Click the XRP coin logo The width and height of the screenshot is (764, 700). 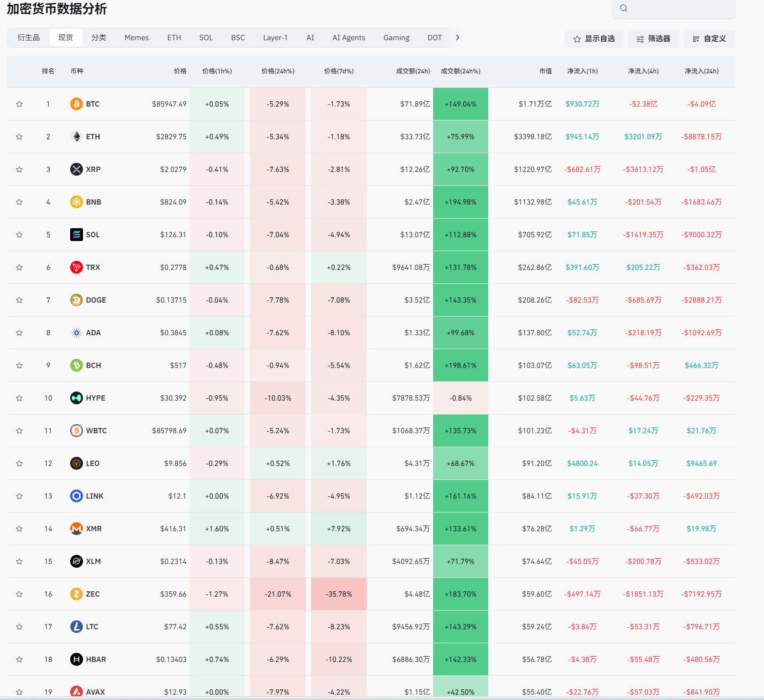pos(77,169)
